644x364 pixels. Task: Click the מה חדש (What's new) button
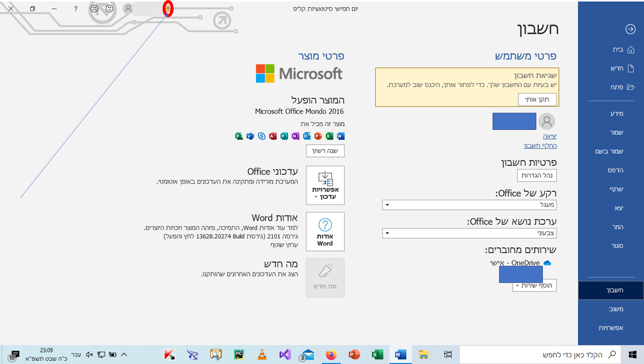[325, 277]
